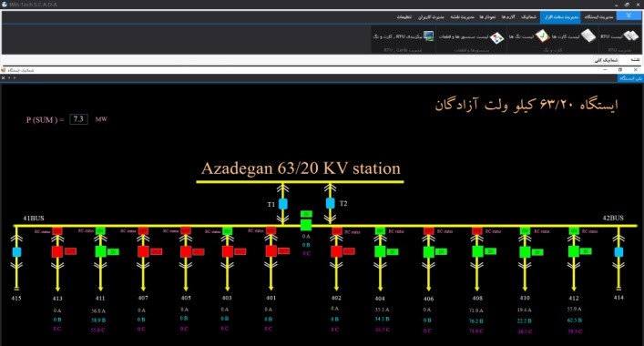Toggle RC status ON indicator of feeder 410
The height and width of the screenshot is (346, 644).
pyautogui.click(x=525, y=231)
